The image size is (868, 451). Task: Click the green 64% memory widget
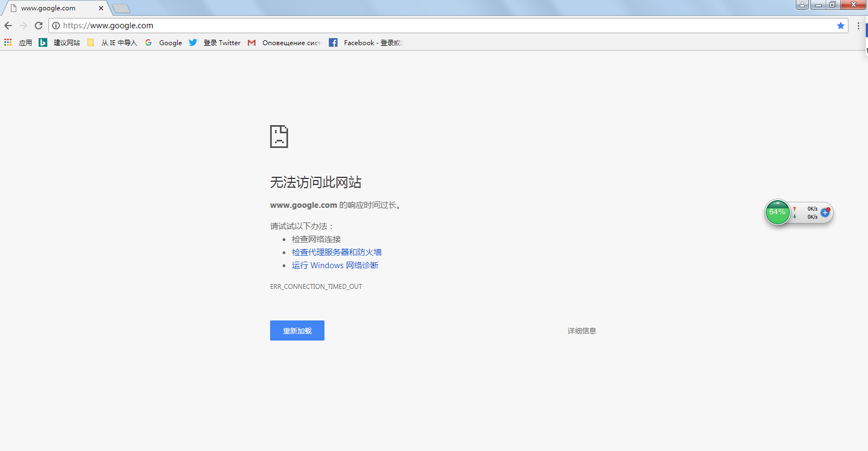[x=777, y=212]
